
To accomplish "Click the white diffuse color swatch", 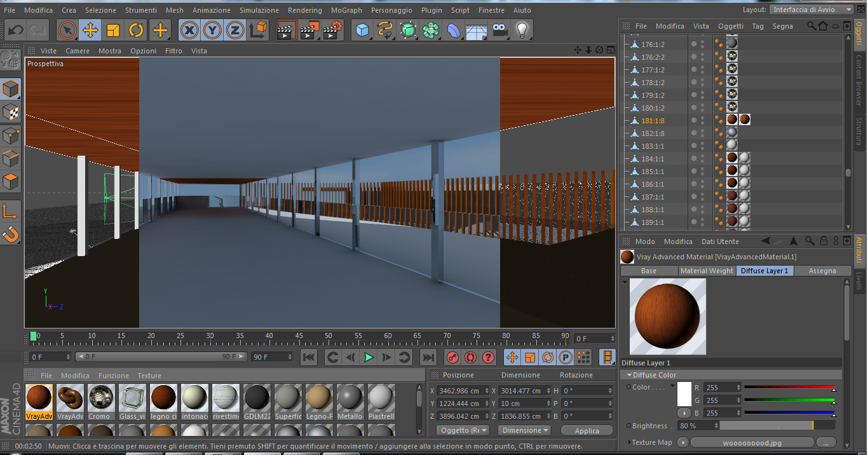I will click(x=684, y=394).
